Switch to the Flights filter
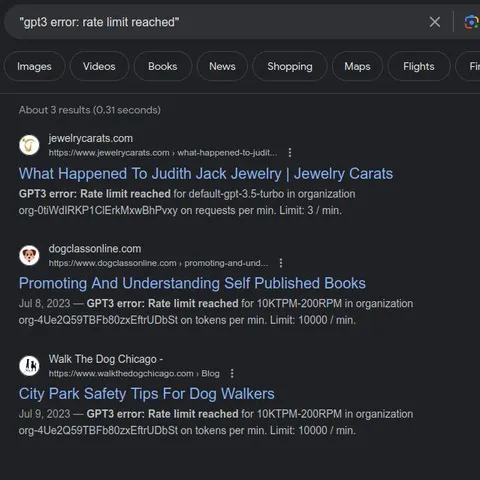 [419, 66]
